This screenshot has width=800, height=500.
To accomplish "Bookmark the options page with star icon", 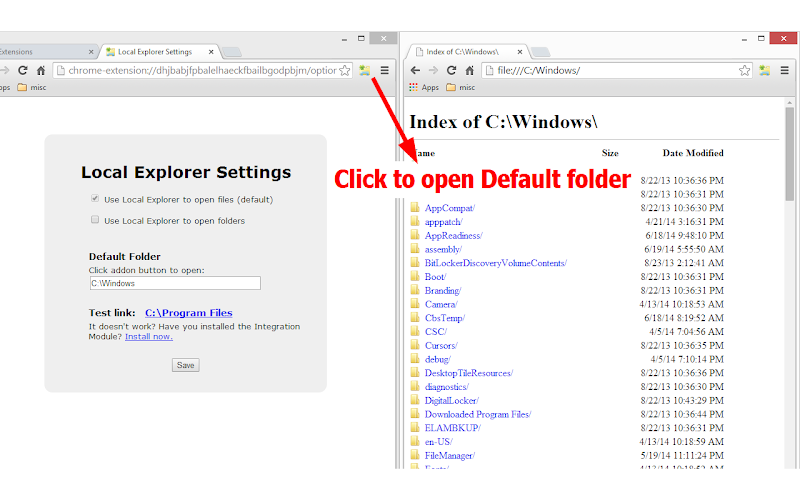I will [x=345, y=70].
